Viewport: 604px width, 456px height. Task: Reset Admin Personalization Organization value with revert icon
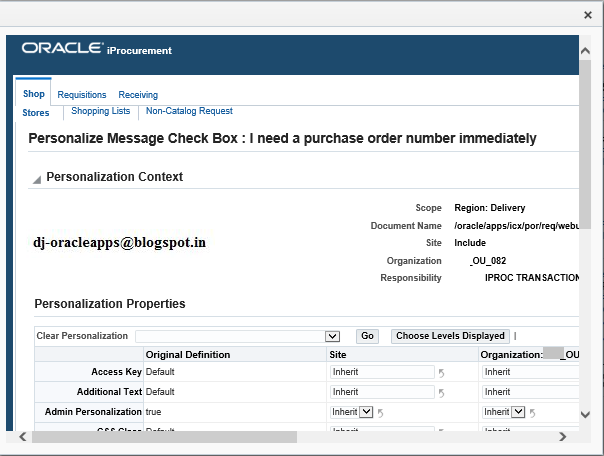(532, 413)
